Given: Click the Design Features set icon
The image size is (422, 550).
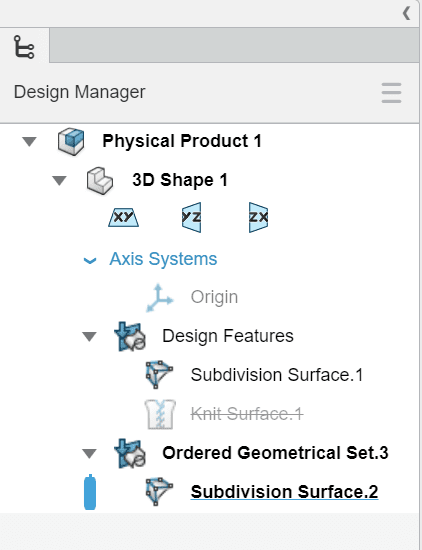Looking at the screenshot, I should 130,336.
